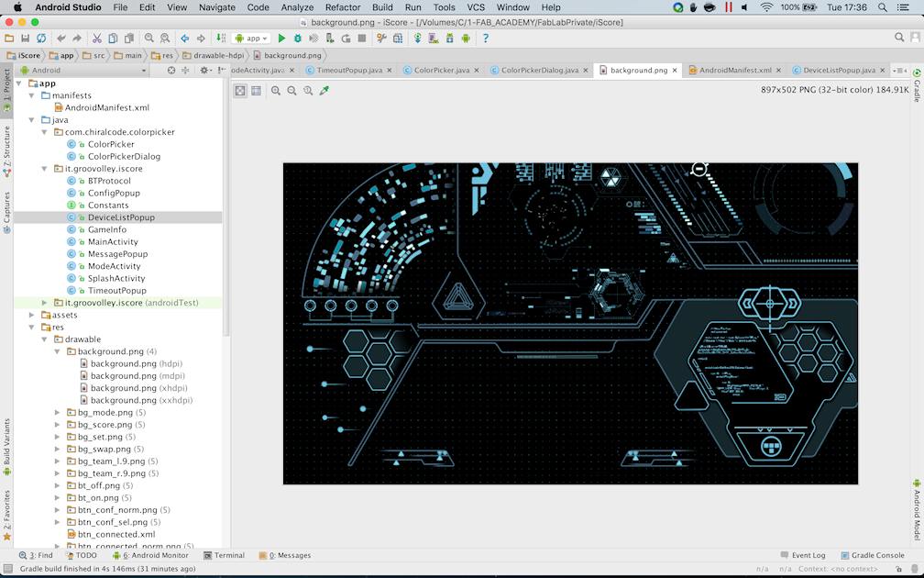Zoom out on the image preview
This screenshot has width=924, height=578.
(x=291, y=91)
